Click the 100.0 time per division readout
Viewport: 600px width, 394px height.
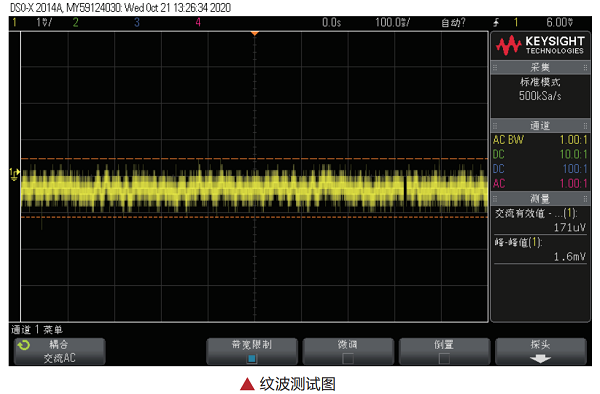click(x=392, y=23)
